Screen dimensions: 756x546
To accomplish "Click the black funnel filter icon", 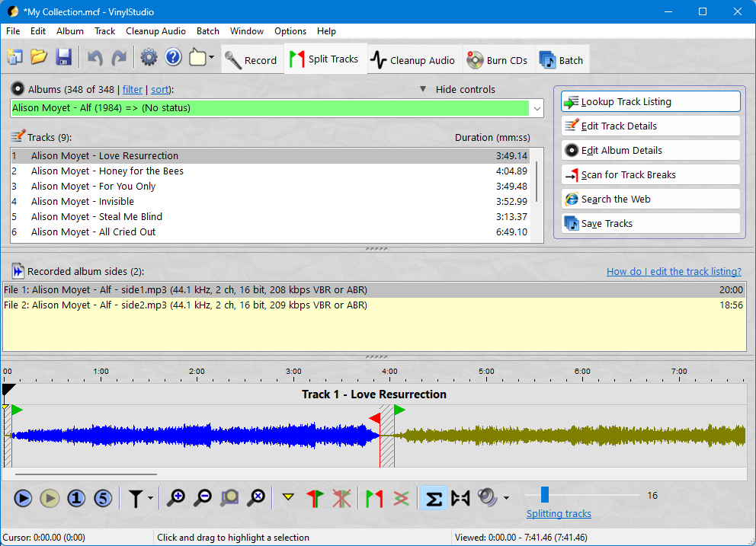I will pyautogui.click(x=136, y=498).
